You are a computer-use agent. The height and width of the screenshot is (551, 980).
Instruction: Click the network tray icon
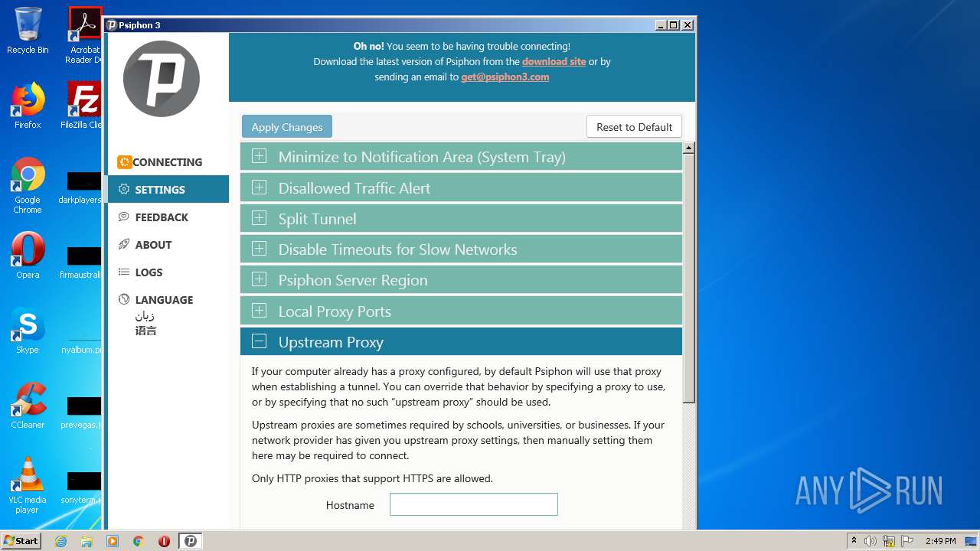(889, 541)
